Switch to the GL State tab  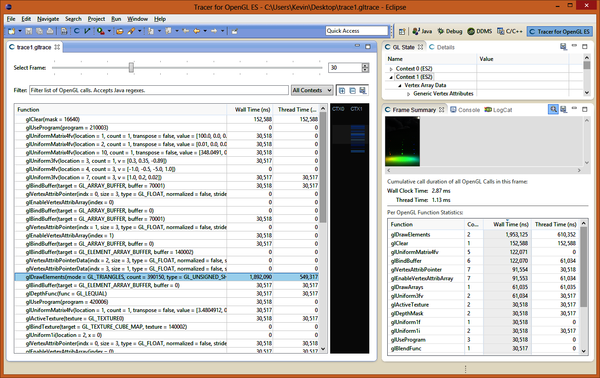tap(404, 47)
